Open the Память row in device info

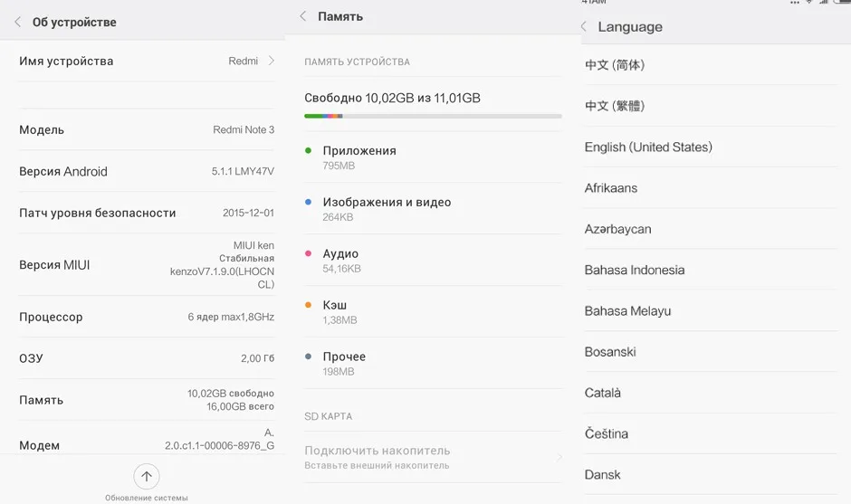147,400
